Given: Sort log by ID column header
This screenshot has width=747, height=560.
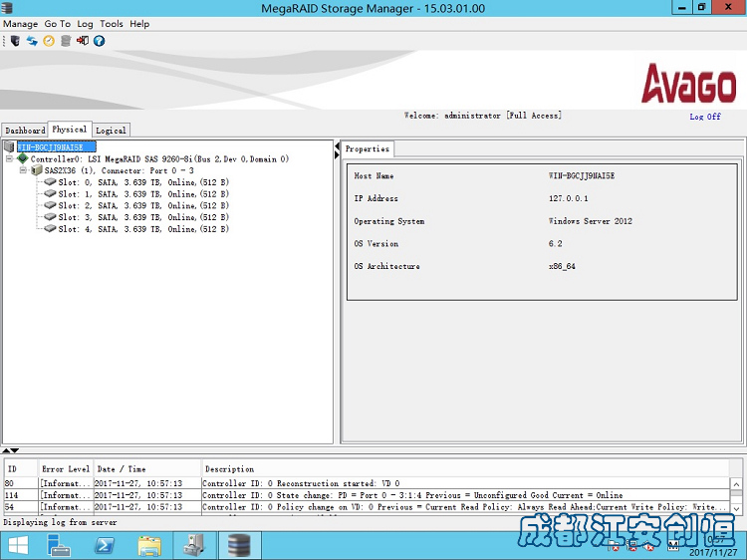Looking at the screenshot, I should (21, 469).
